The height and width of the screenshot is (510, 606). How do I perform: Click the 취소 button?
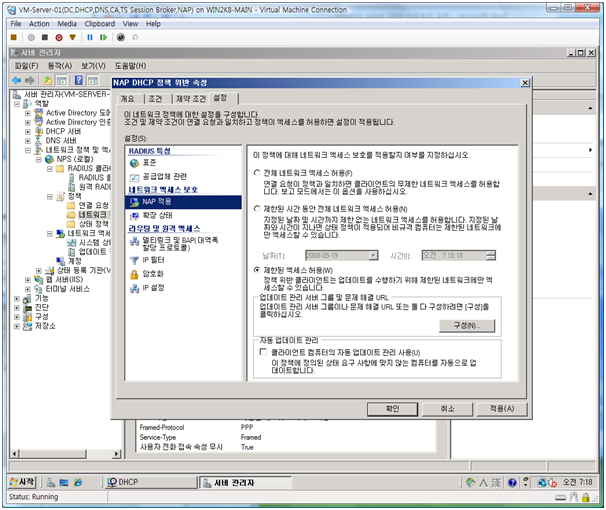(x=447, y=409)
